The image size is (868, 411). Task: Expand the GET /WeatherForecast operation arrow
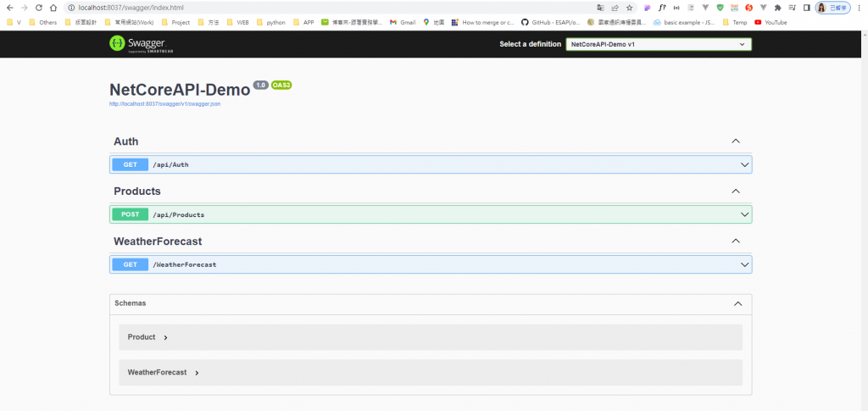tap(744, 264)
